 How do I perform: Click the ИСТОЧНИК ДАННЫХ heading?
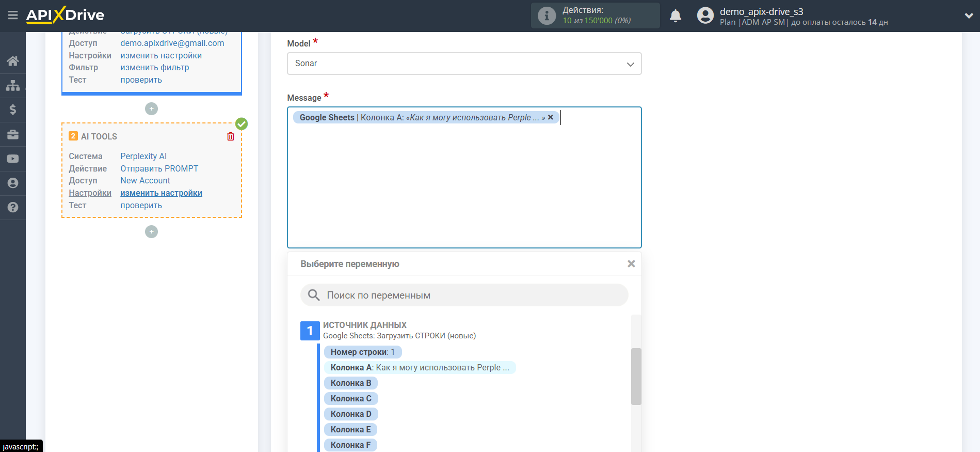pos(365,325)
